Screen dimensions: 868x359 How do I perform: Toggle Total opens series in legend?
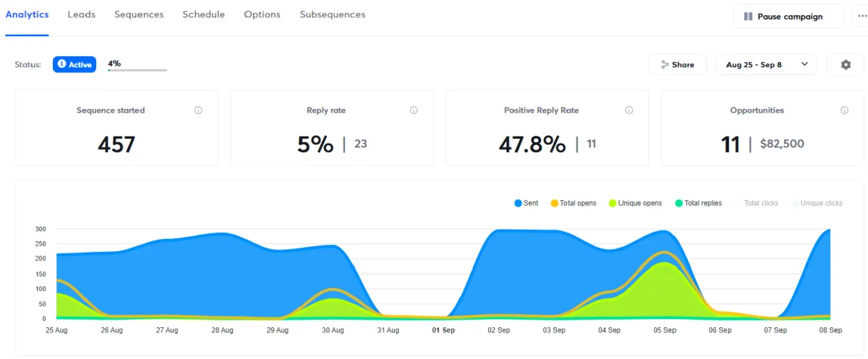(x=574, y=203)
